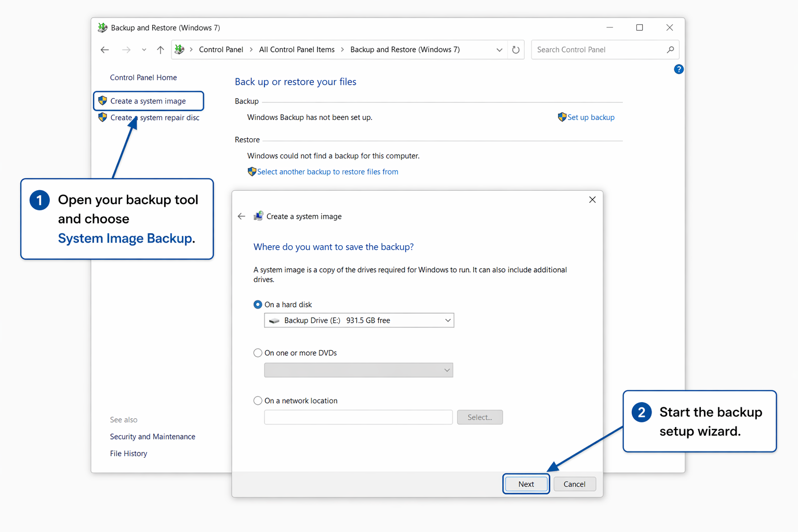
Task: Select 'On one or more DVDs' option
Action: point(258,353)
